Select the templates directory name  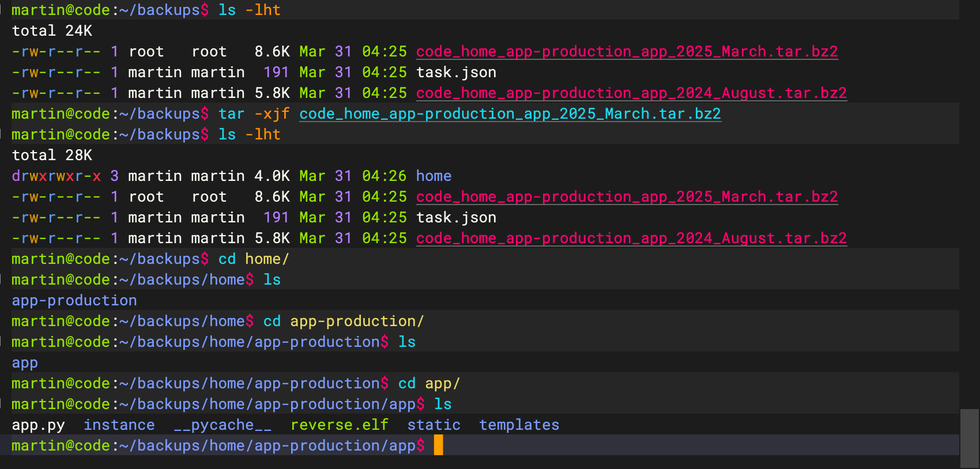(x=519, y=425)
